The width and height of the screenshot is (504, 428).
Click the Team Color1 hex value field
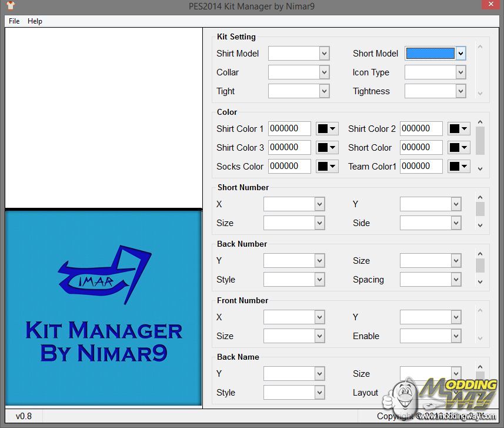coord(421,167)
